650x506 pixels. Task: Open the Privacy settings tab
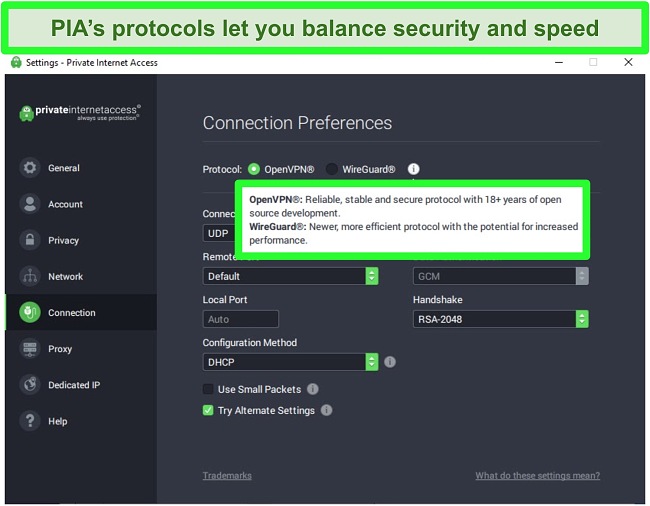click(x=81, y=240)
